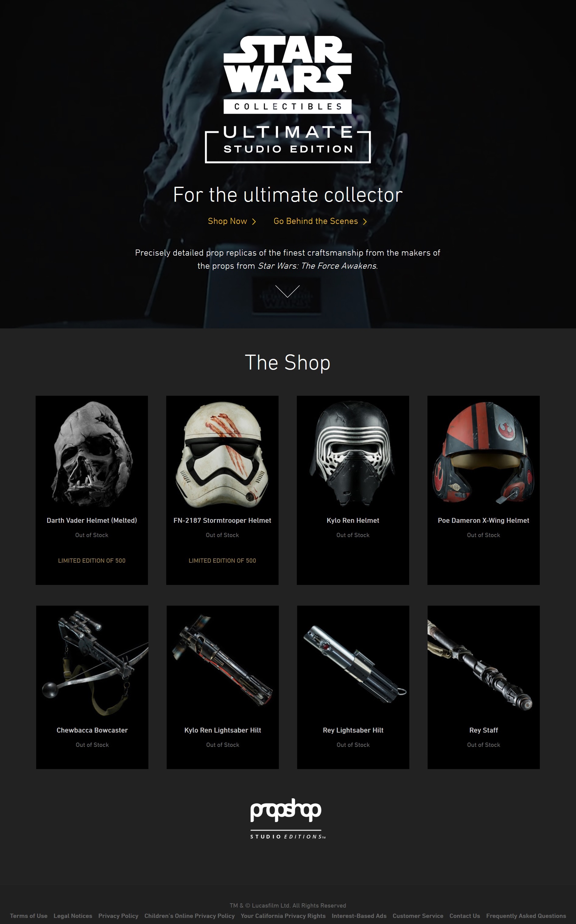The image size is (576, 924).
Task: Open the Go Behind the Scenes link
Action: pos(316,221)
